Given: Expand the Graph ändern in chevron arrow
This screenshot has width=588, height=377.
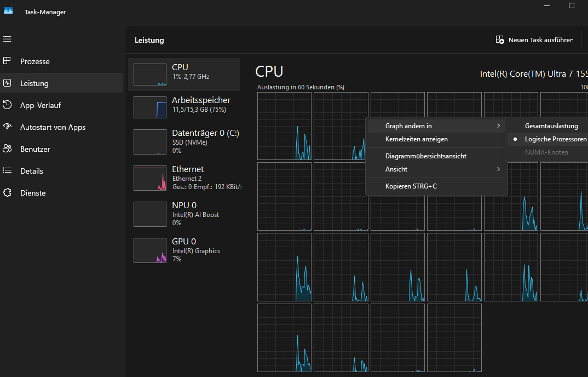Looking at the screenshot, I should (x=498, y=126).
